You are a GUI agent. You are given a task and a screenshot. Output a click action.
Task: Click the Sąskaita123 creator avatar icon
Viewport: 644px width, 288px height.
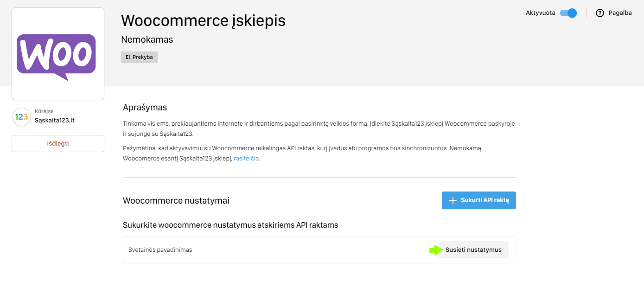coord(21,117)
